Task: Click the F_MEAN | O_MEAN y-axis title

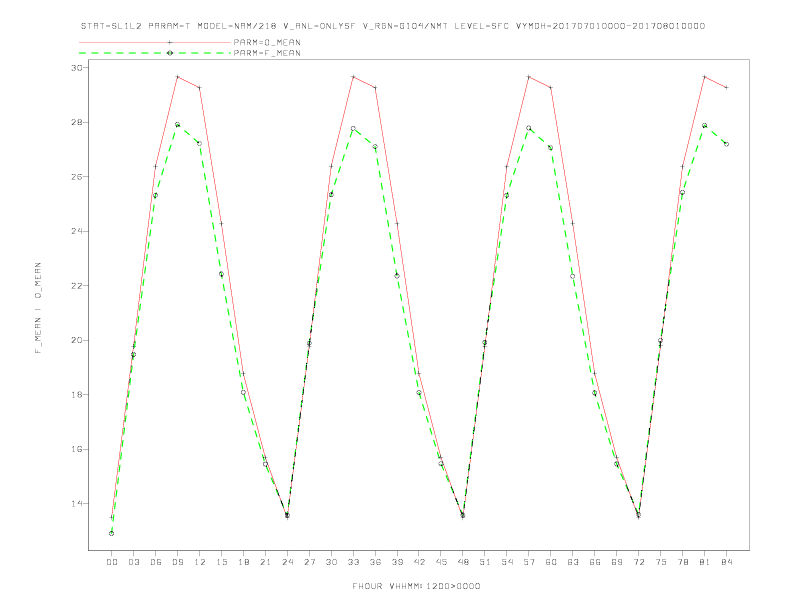Action: [x=38, y=308]
